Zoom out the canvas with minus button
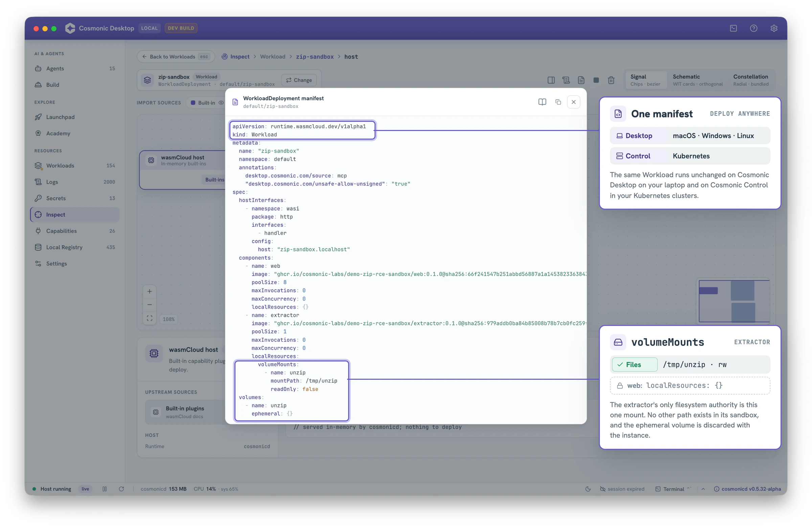Screen dimensions: 812x528 (x=150, y=304)
